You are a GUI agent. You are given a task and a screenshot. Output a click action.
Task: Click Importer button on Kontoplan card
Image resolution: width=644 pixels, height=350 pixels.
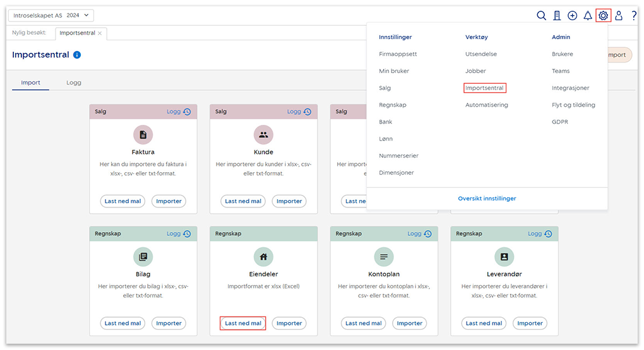409,323
